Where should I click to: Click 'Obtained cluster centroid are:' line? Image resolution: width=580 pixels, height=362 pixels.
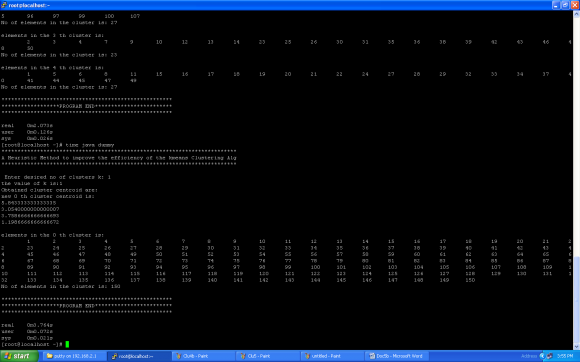tap(49, 190)
